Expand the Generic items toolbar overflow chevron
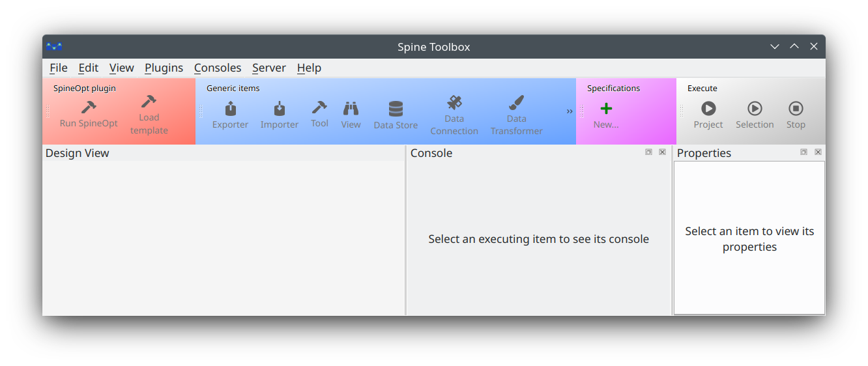Viewport: 868px width, 366px height. [570, 111]
